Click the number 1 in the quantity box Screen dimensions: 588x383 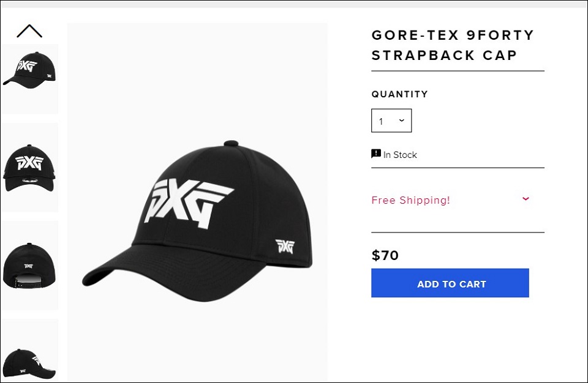coord(381,122)
